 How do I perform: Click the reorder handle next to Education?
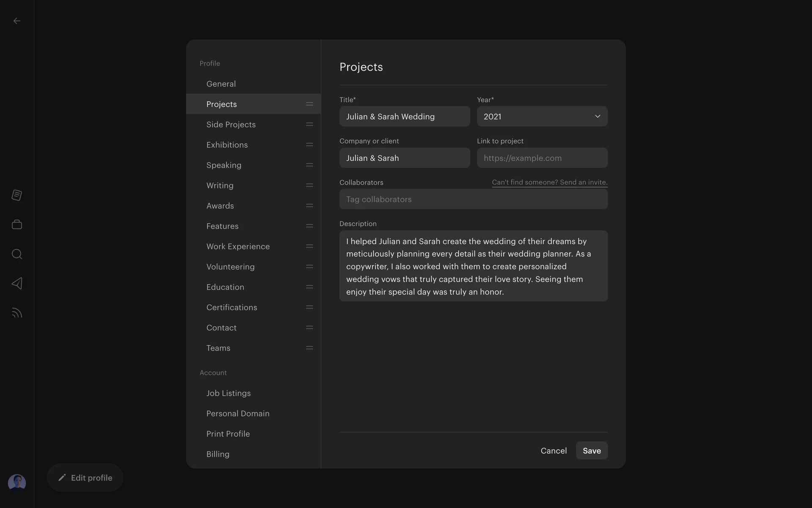click(310, 287)
